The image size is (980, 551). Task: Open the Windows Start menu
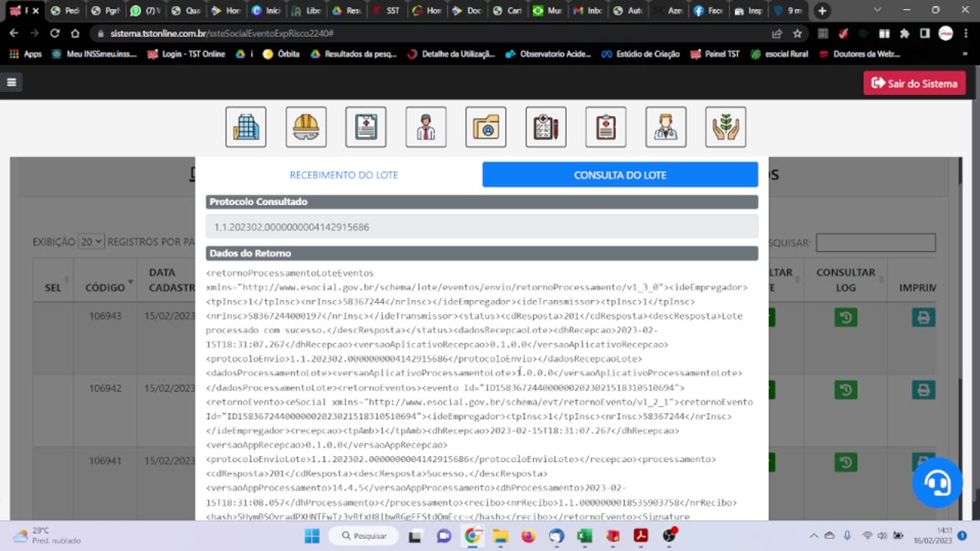click(312, 536)
